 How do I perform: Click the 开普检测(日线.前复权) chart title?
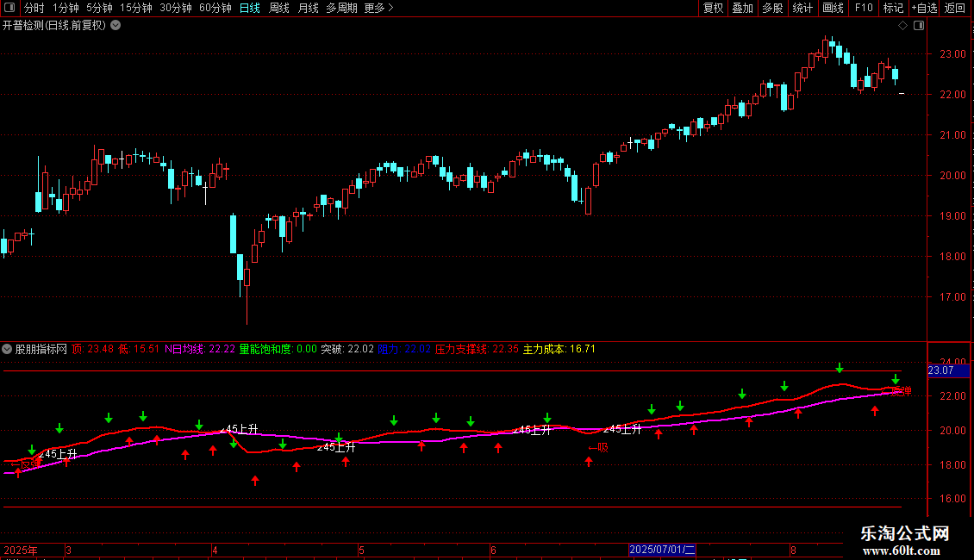(x=54, y=26)
